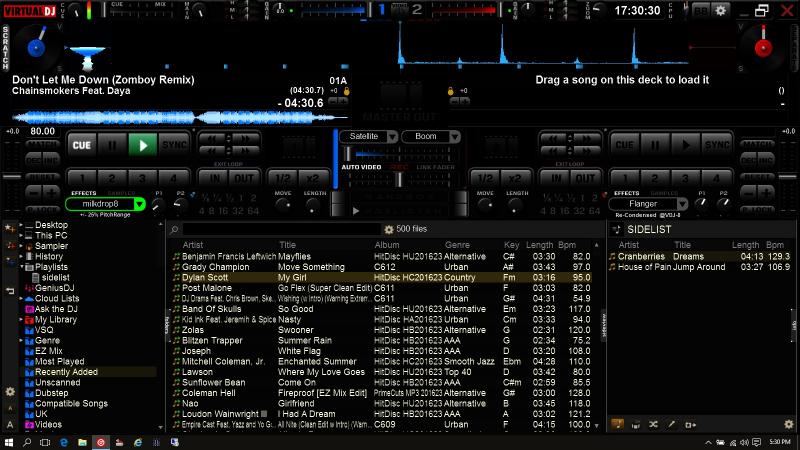Click the right deck pitch fader
The height and width of the screenshot is (450, 800).
click(788, 177)
